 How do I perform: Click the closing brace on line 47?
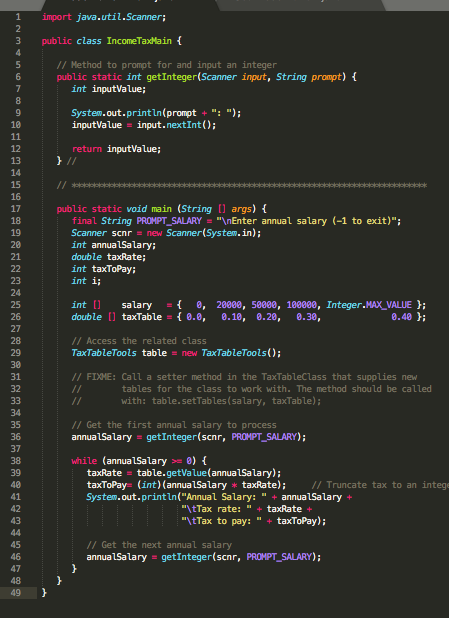(74, 569)
